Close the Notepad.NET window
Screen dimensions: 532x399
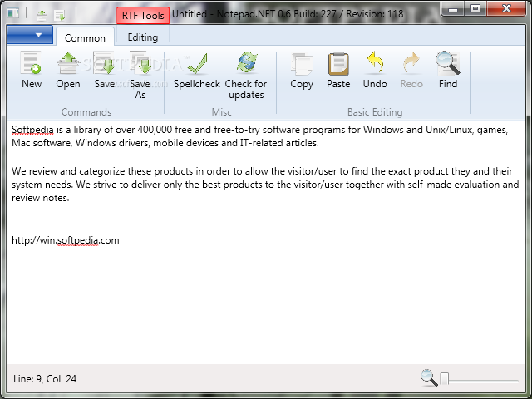506,8
